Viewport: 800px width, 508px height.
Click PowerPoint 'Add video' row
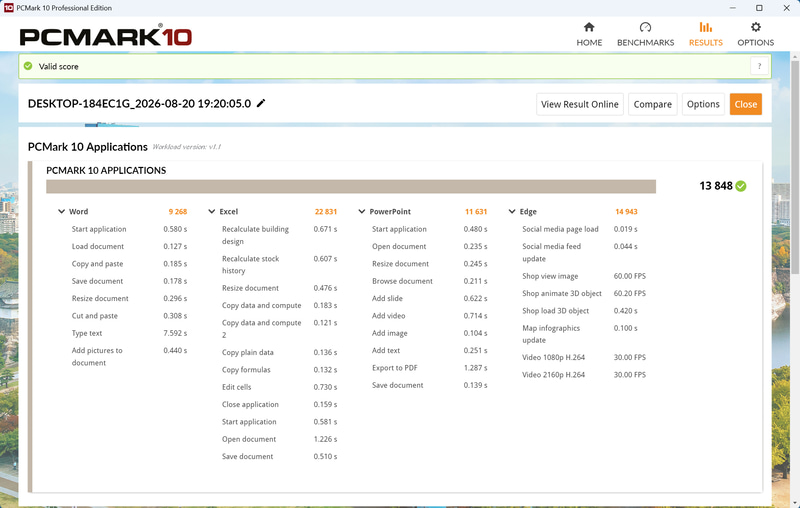(429, 316)
